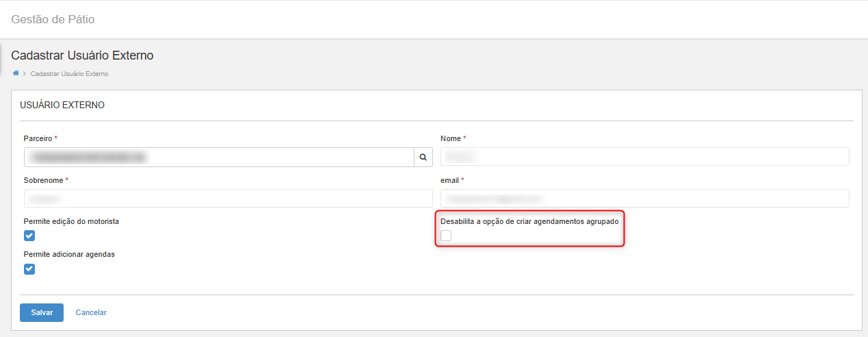Click the Permite adicionar agendas label

69,254
